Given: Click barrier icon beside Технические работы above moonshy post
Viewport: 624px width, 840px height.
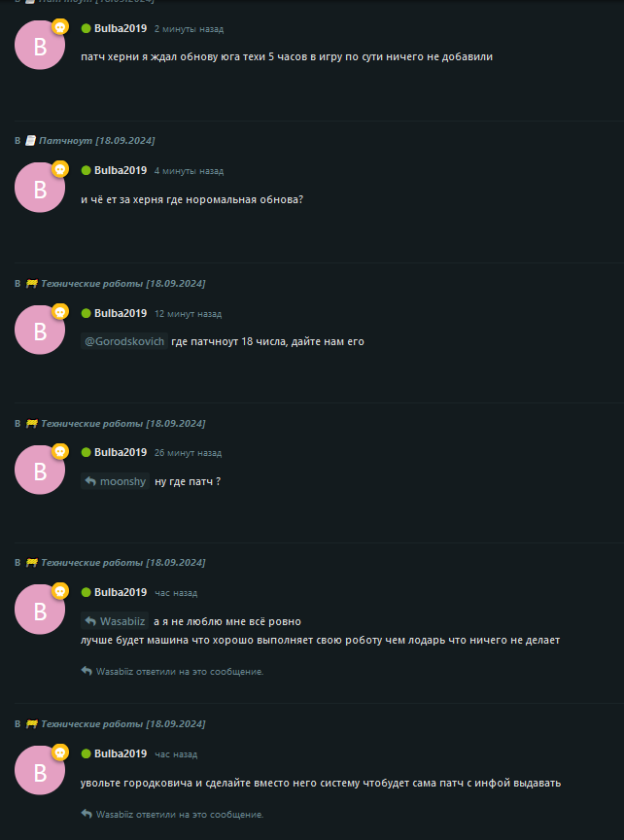Looking at the screenshot, I should [x=31, y=423].
